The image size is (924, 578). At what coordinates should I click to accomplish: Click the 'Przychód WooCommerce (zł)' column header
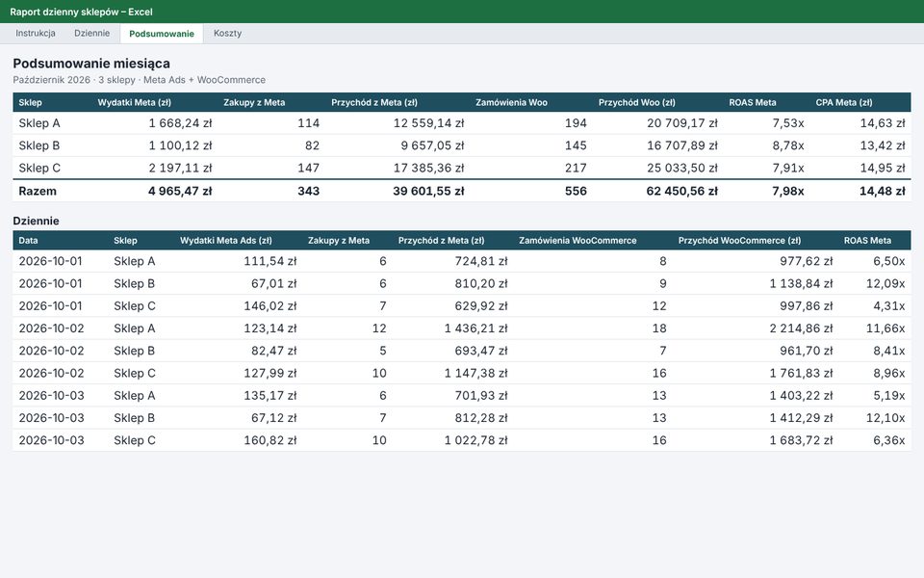coord(739,240)
